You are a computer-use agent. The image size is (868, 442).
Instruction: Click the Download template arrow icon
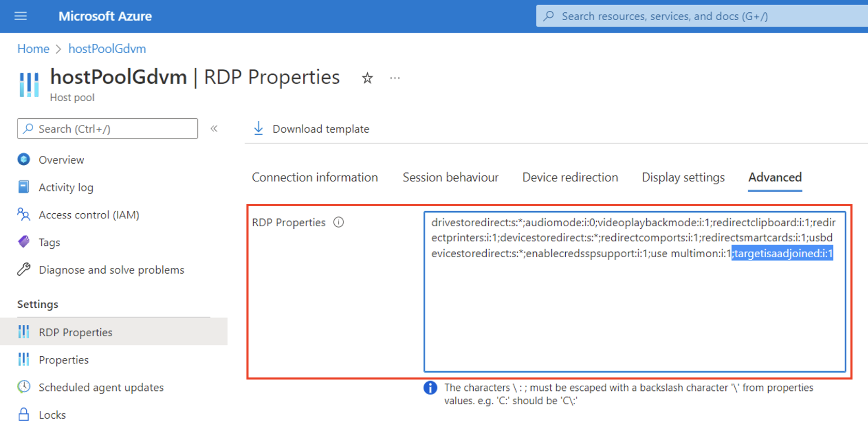click(258, 128)
